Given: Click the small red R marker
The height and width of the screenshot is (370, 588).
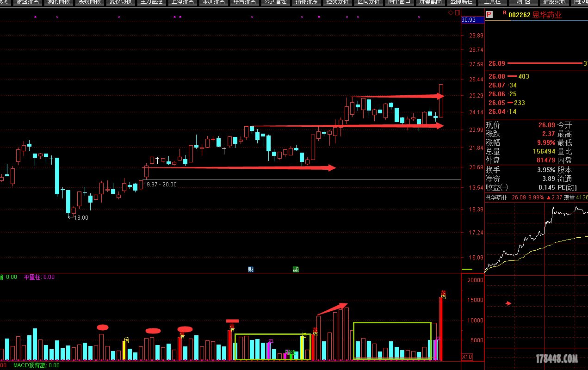Looking at the screenshot, I should 504,13.
